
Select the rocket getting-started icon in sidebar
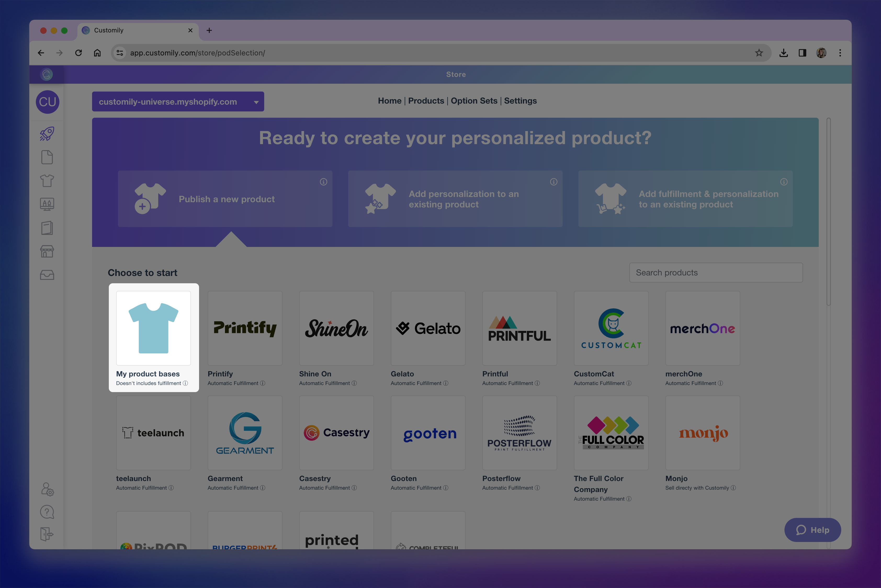point(47,133)
